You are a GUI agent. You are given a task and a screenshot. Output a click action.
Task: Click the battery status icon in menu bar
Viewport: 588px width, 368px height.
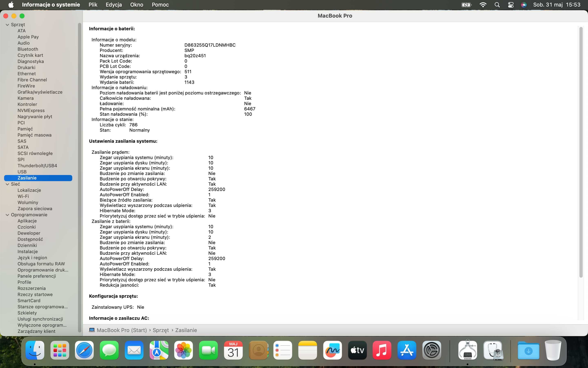tap(466, 5)
